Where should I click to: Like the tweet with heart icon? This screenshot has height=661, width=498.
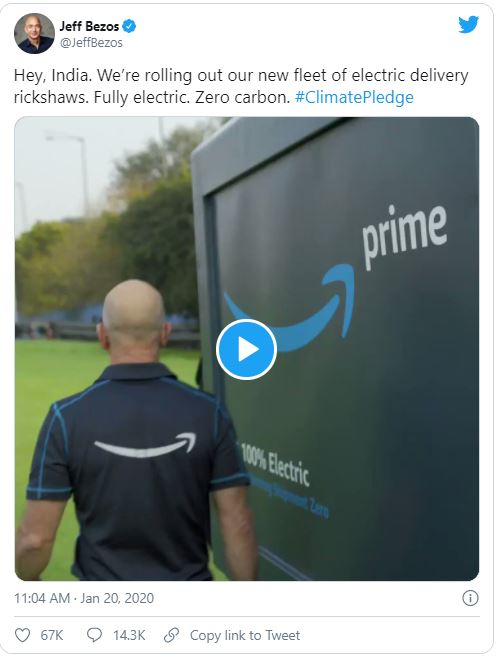click(22, 635)
